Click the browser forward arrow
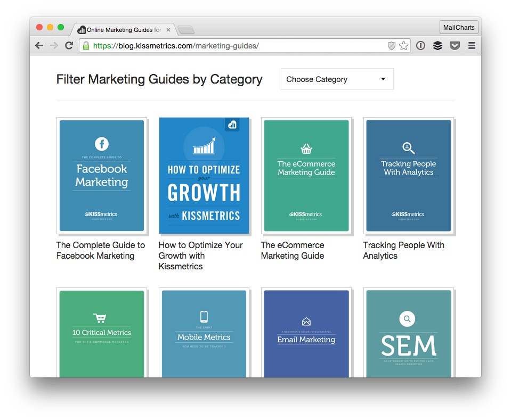 (54, 46)
